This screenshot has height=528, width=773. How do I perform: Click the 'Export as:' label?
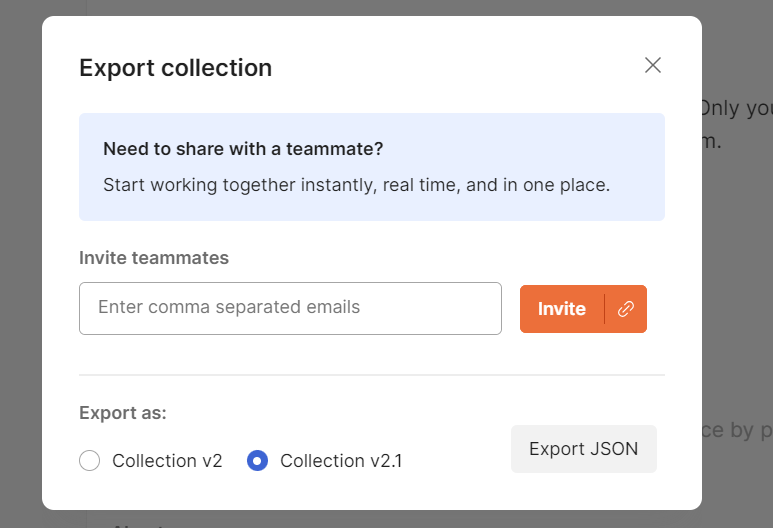click(123, 413)
